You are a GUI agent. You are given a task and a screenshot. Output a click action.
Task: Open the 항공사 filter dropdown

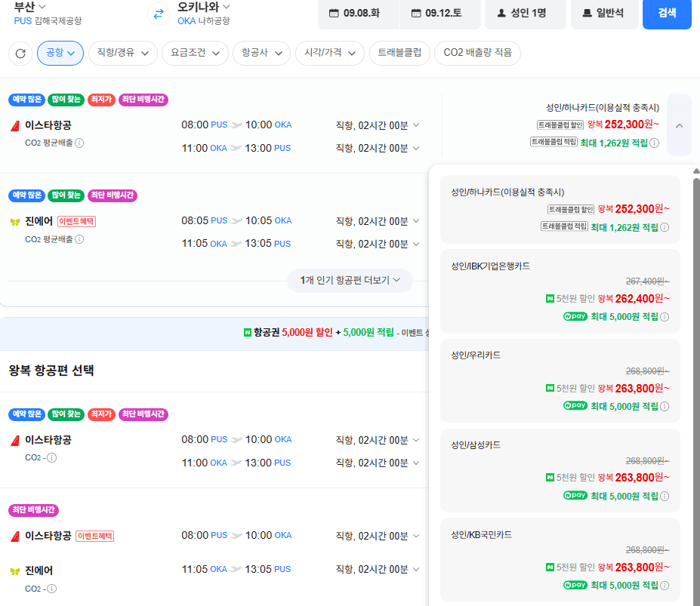(x=261, y=53)
